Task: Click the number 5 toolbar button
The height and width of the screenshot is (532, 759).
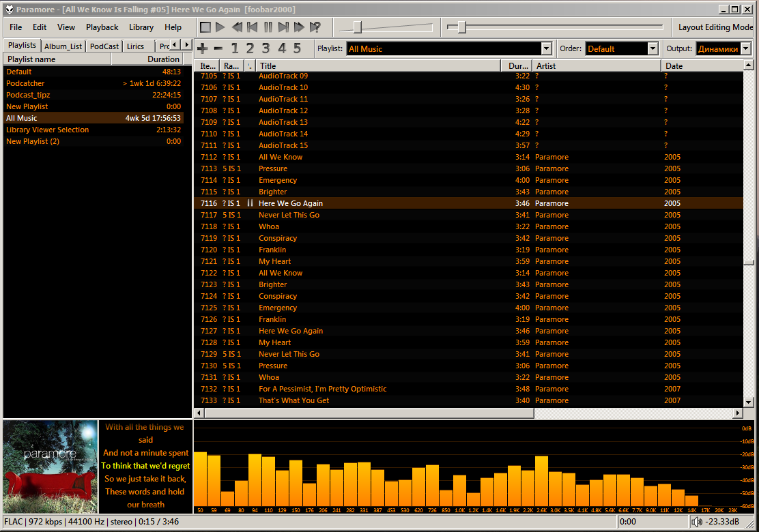Action: click(x=297, y=48)
